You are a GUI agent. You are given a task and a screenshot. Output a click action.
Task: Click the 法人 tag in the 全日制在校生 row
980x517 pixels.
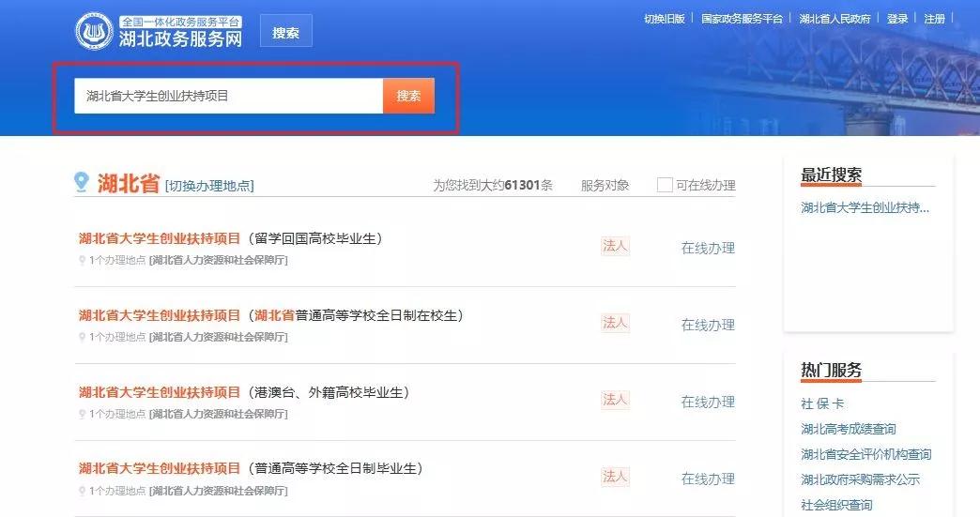click(x=615, y=323)
